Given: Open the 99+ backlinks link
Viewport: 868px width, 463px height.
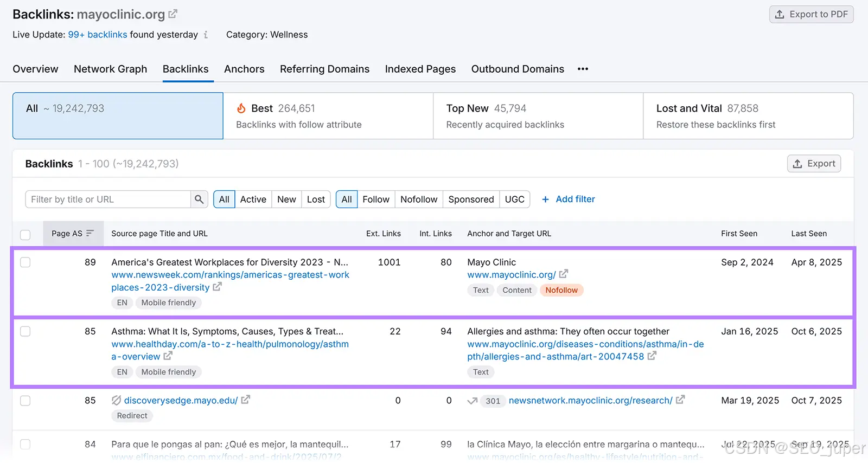Looking at the screenshot, I should [98, 35].
